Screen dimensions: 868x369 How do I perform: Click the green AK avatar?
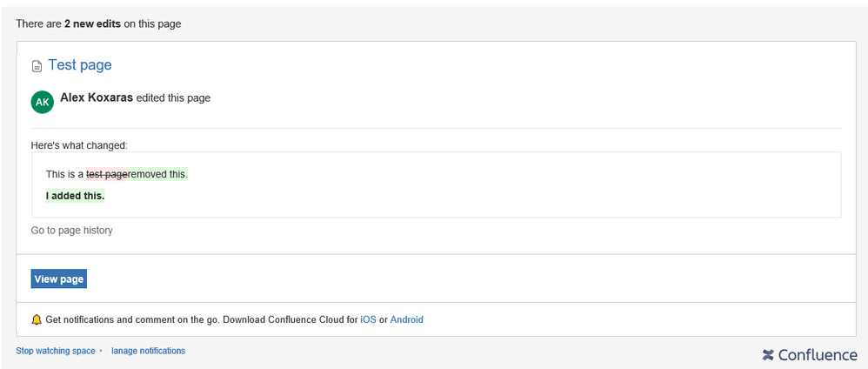pos(42,102)
